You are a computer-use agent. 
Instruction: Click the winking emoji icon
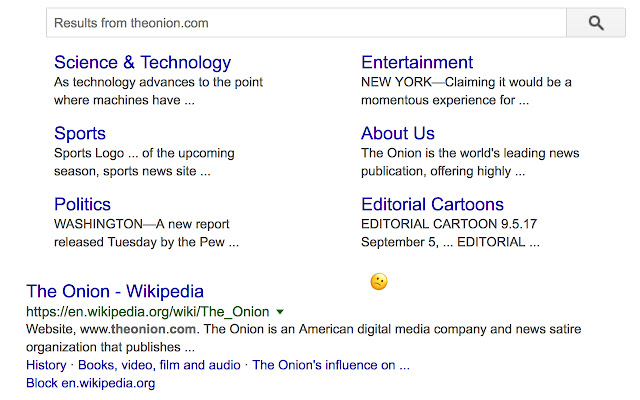[378, 282]
